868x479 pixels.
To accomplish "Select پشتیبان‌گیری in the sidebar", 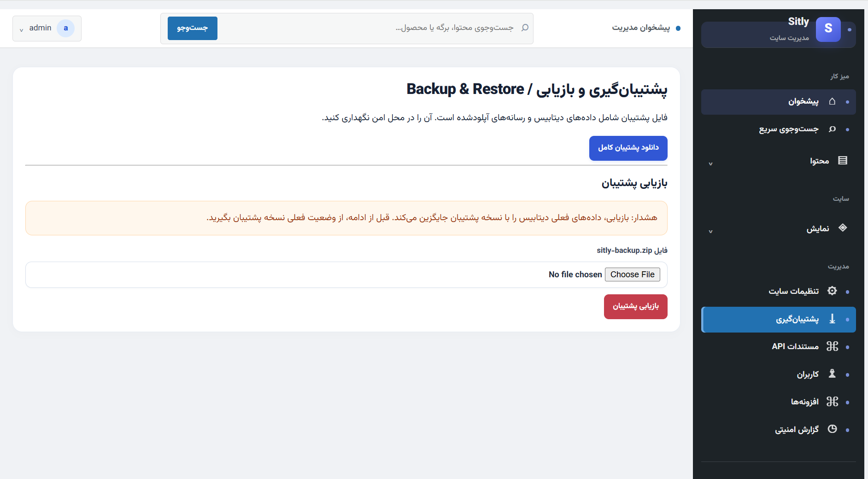I will click(x=778, y=319).
